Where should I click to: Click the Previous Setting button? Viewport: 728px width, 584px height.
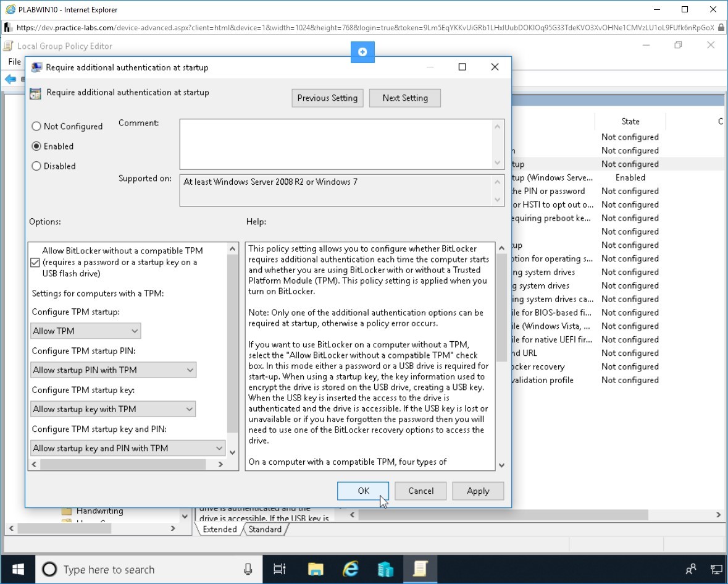[x=327, y=98]
